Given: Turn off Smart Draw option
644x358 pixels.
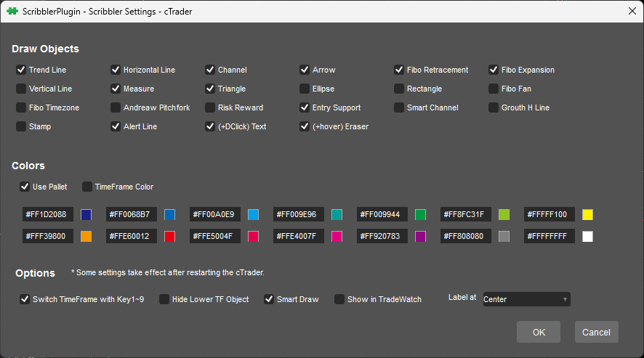Looking at the screenshot, I should pos(269,299).
